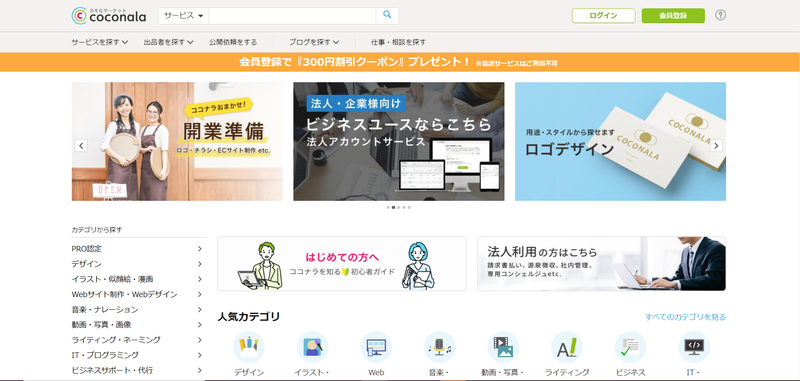Click the ビジネスサポート・代行 sidebar text

click(x=112, y=370)
